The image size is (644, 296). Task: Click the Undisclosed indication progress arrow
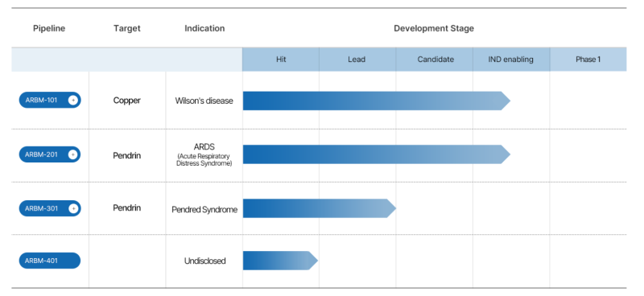coord(280,261)
